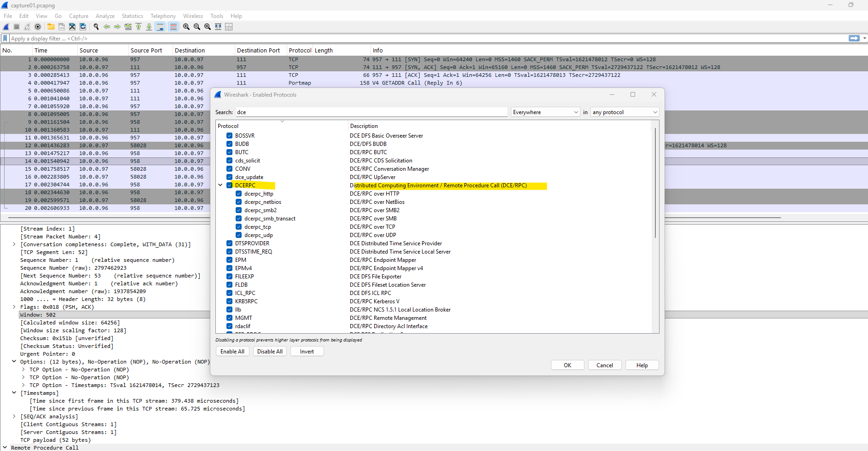This screenshot has width=868, height=451.
Task: Click the packet list horizontal scrollbar
Action: click(x=394, y=217)
